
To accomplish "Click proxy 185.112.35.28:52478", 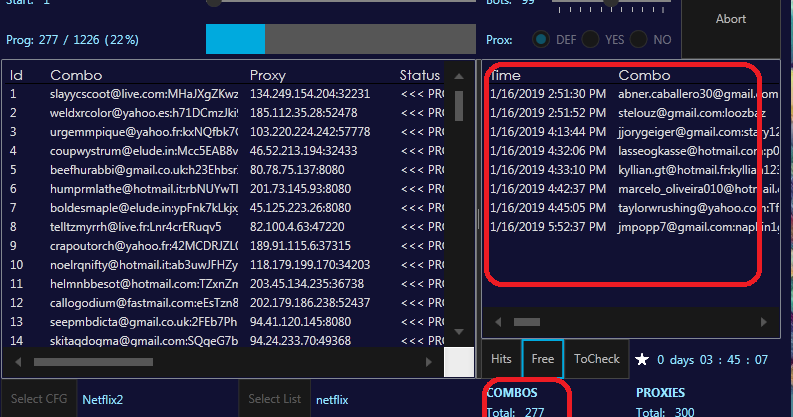I will pyautogui.click(x=303, y=113).
